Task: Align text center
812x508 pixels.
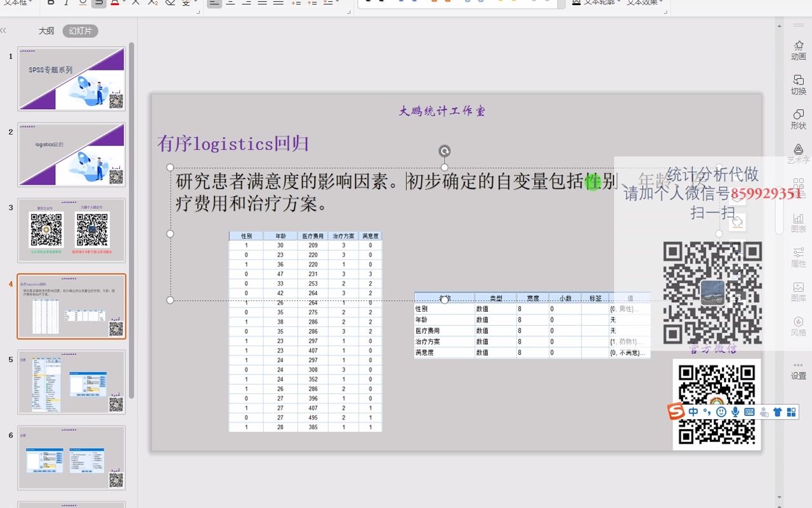Action: pyautogui.click(x=230, y=3)
